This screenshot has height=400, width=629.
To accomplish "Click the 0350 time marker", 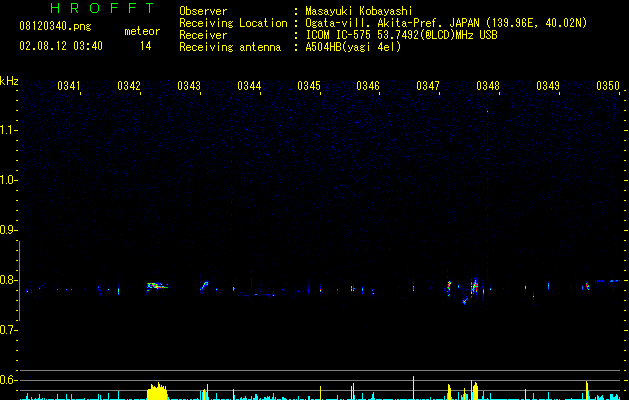I will click(x=608, y=86).
